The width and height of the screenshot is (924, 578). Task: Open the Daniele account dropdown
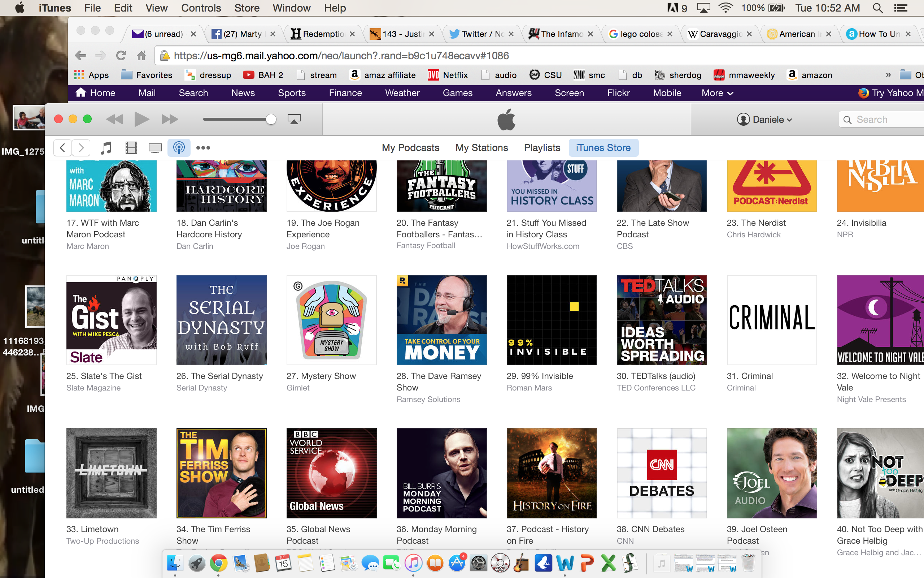coord(764,120)
